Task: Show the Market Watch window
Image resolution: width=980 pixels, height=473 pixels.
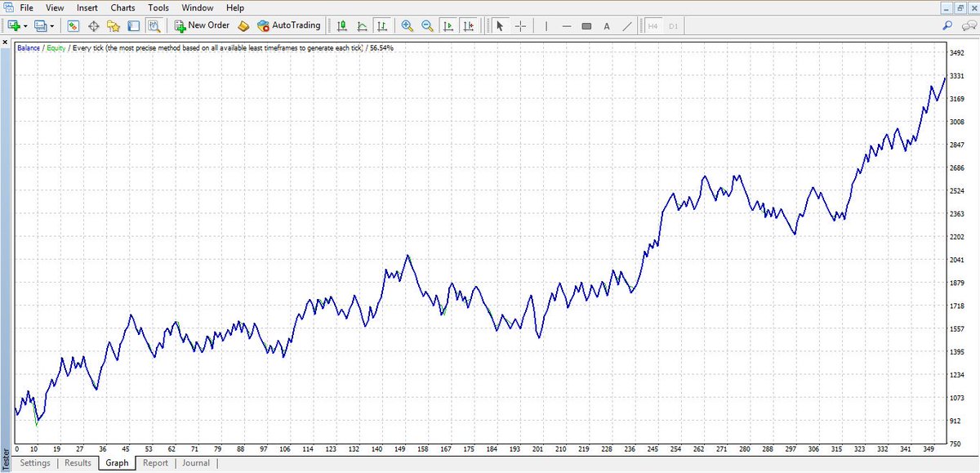Action: [73, 25]
